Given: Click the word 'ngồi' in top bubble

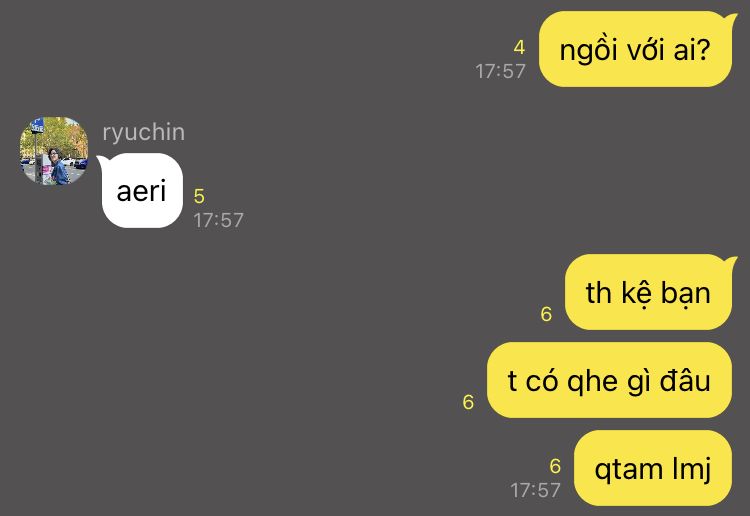Looking at the screenshot, I should point(588,49).
